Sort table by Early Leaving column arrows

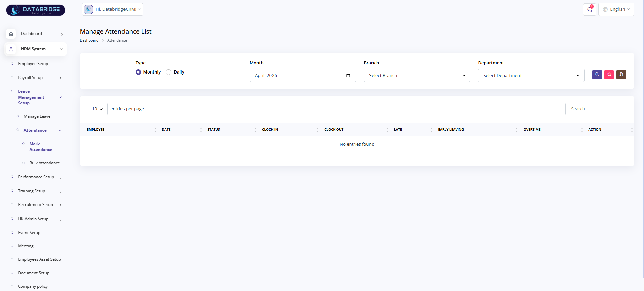(x=517, y=130)
